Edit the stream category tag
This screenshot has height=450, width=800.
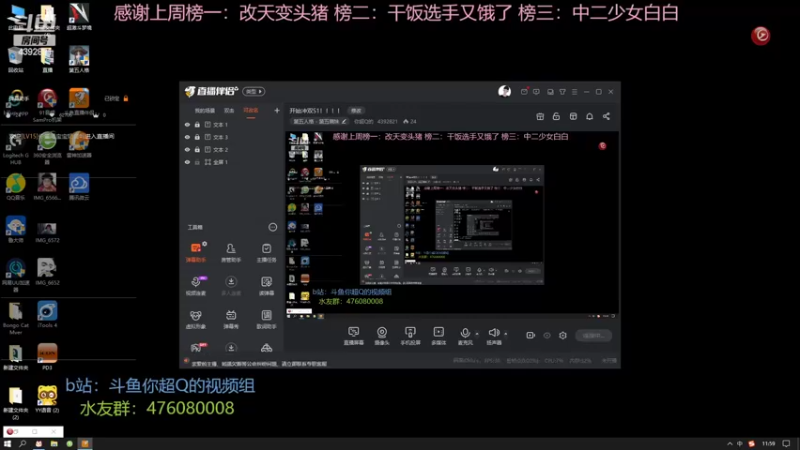319,121
